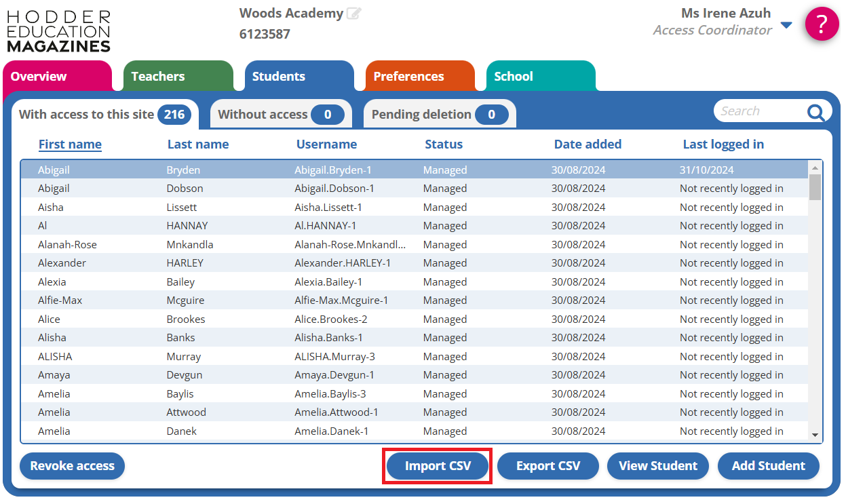Click the Hodder Education Magazines logo
The height and width of the screenshot is (504, 846).
pos(58,31)
